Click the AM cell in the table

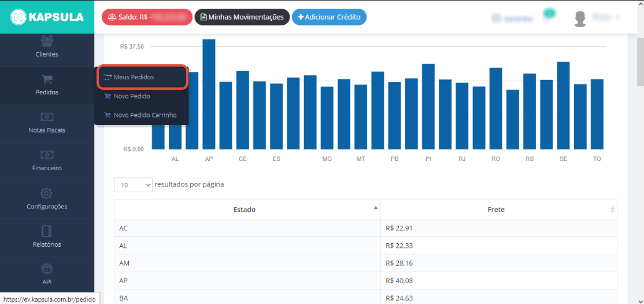pyautogui.click(x=247, y=263)
